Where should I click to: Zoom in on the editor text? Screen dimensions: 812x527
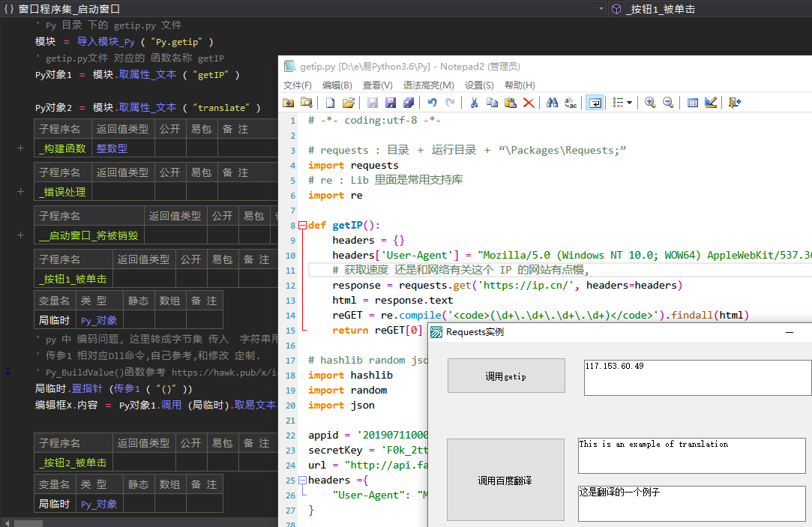650,103
